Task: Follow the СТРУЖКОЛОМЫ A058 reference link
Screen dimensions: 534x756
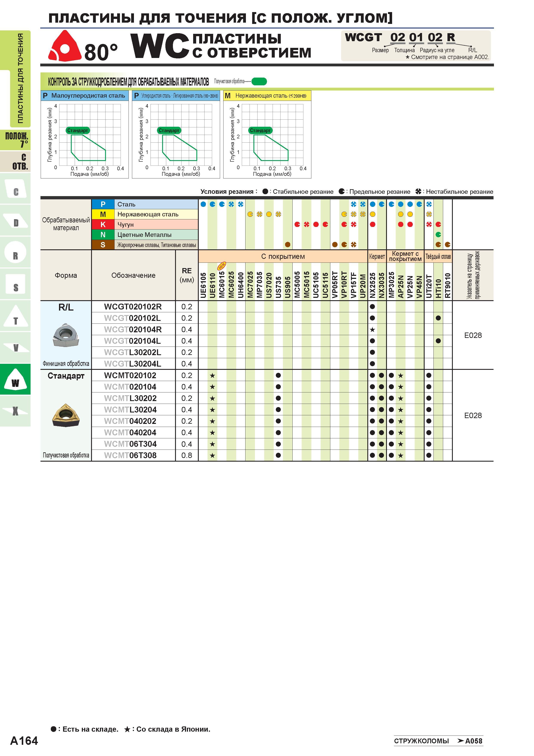Action: click(438, 741)
